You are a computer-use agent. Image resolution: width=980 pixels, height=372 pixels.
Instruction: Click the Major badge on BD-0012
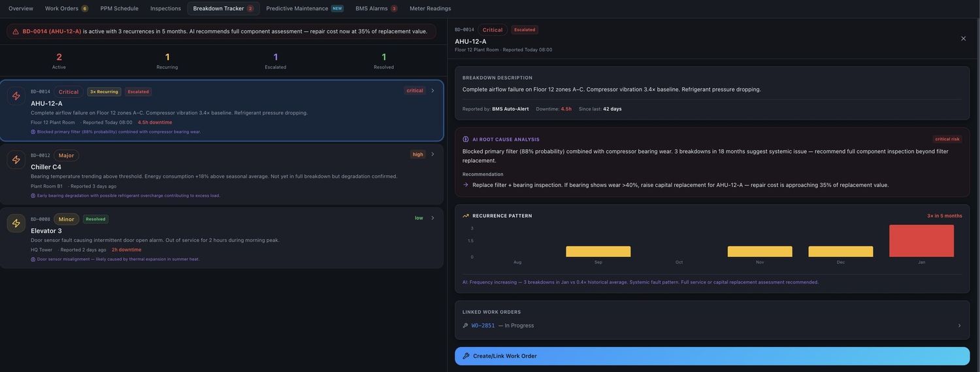(66, 156)
